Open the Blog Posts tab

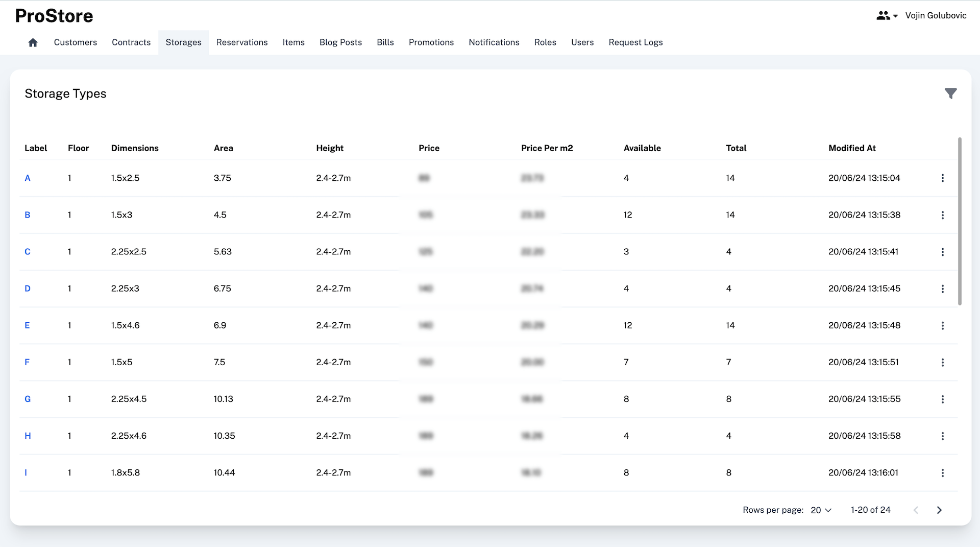[340, 42]
